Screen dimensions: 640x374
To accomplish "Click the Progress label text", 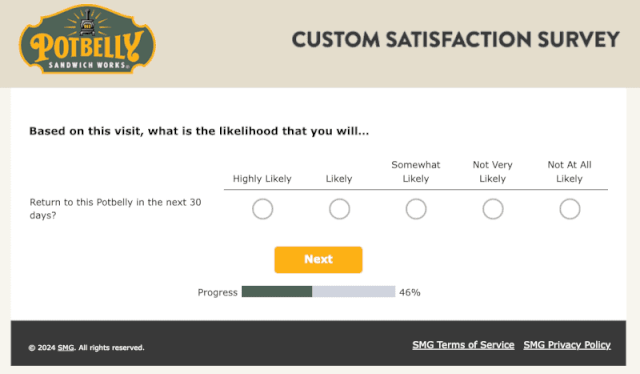I will 218,292.
